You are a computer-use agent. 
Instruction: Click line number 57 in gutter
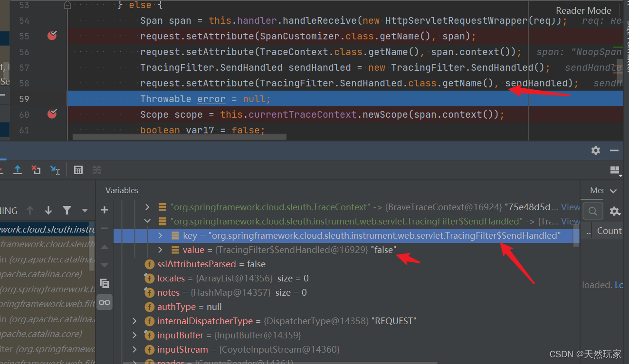coord(24,67)
